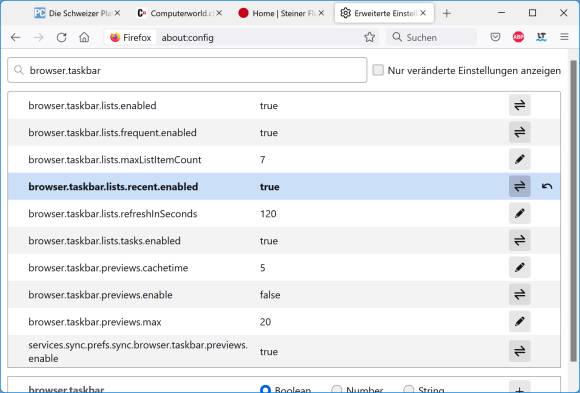Edit browser.taskbar.previews.cachetime with pencil icon

(x=519, y=268)
